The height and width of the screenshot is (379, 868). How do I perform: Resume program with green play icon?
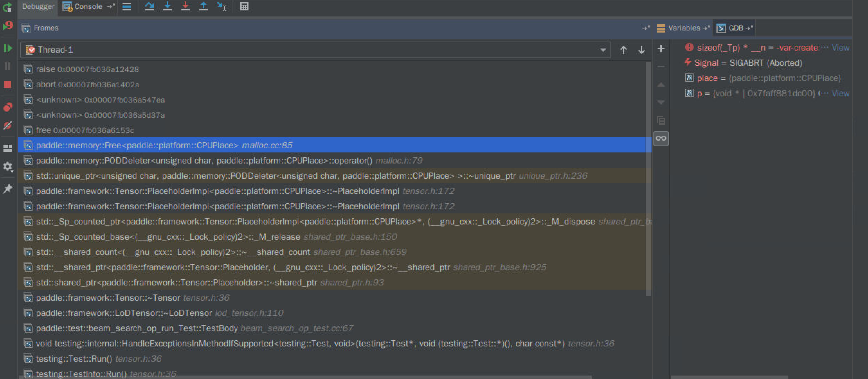[x=8, y=48]
